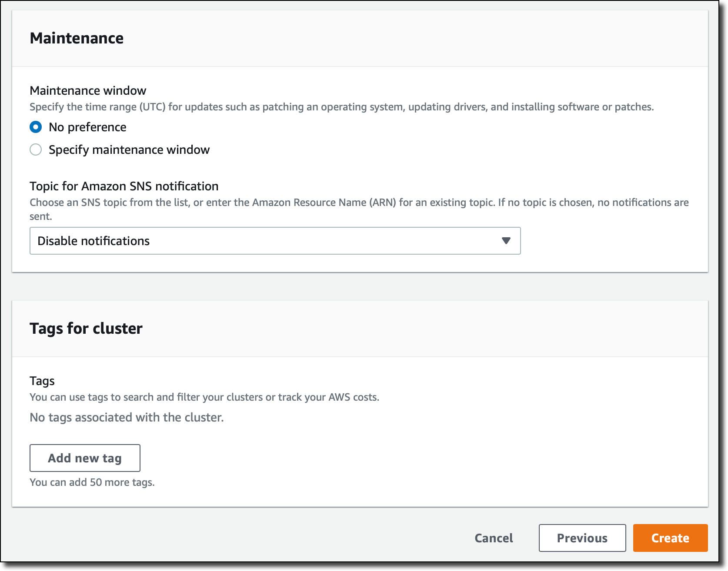Open the Disable notifications dropdown
The width and height of the screenshot is (728, 571).
pyautogui.click(x=275, y=241)
